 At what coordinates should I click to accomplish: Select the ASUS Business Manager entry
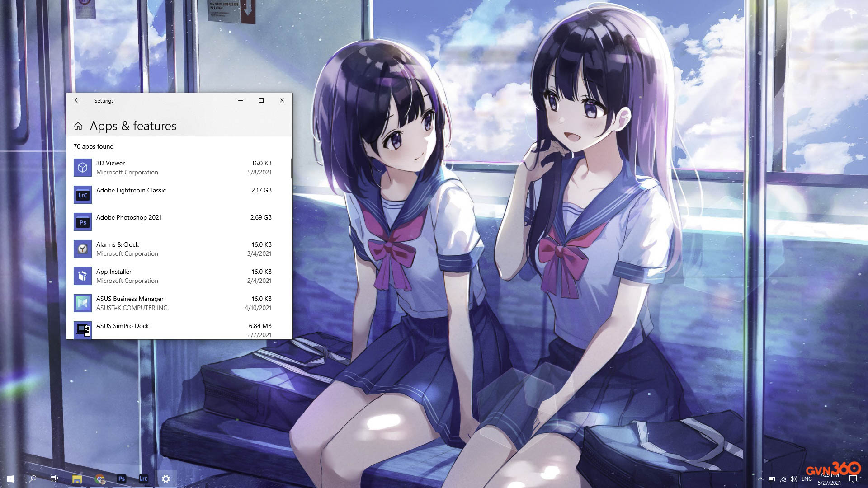179,303
